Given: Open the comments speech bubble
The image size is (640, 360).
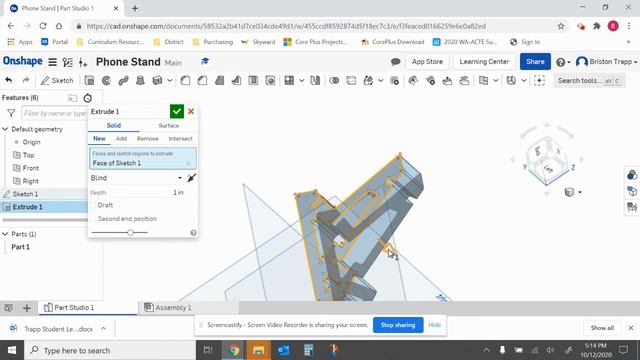Looking at the screenshot, I should tap(395, 62).
